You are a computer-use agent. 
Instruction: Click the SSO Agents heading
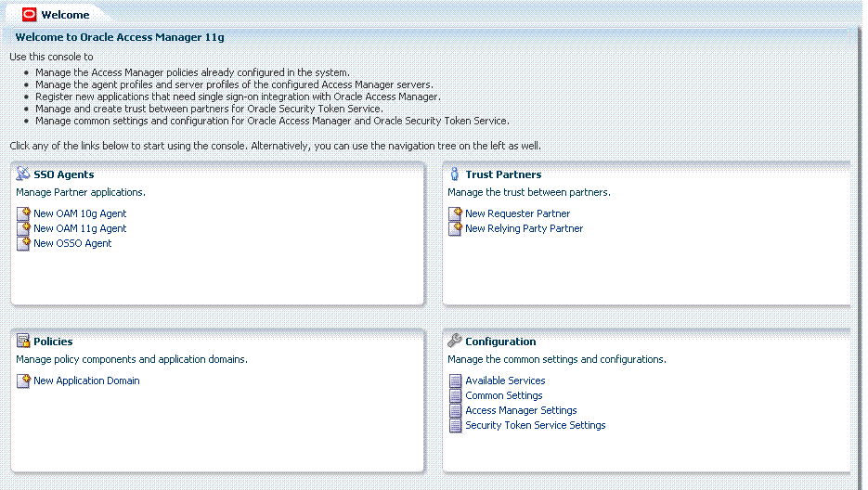tap(64, 174)
